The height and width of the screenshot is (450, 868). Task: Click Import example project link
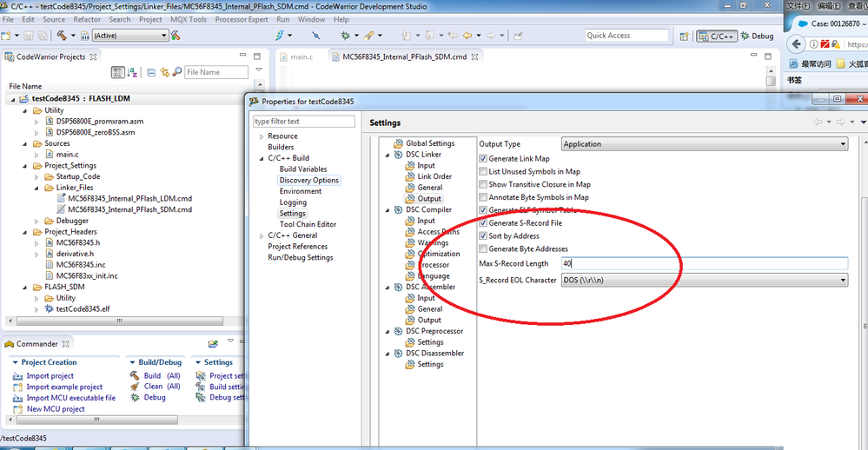pyautogui.click(x=64, y=387)
